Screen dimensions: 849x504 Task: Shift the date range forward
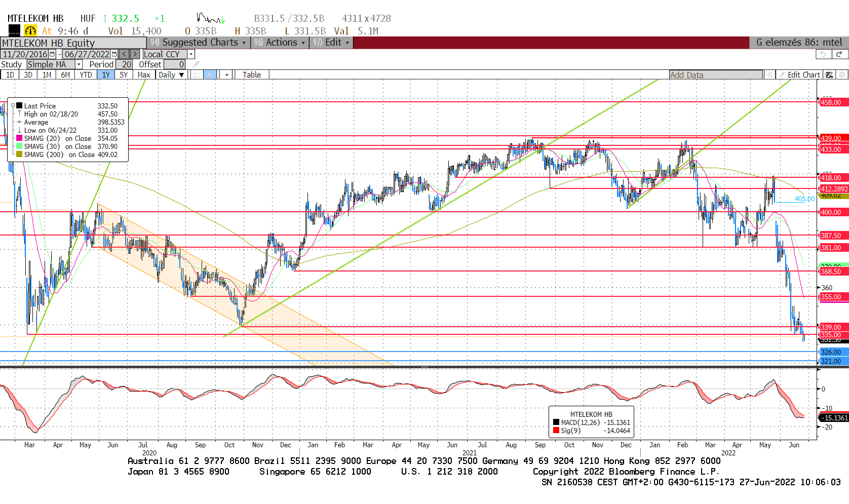[x=135, y=54]
